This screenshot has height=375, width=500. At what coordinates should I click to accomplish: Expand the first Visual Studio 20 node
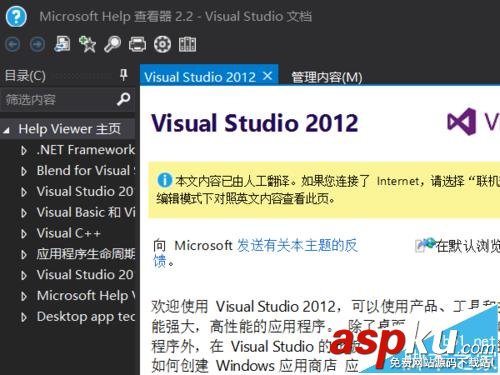(x=24, y=192)
